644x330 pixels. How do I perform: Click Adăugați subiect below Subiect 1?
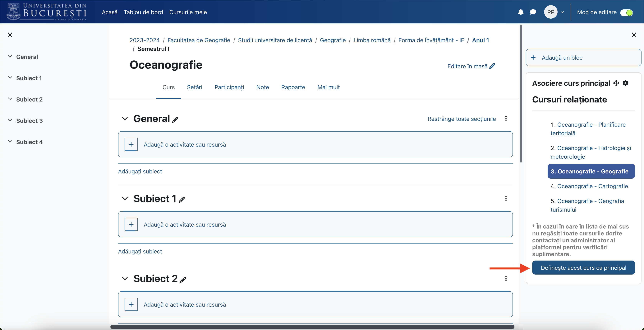[x=140, y=252]
